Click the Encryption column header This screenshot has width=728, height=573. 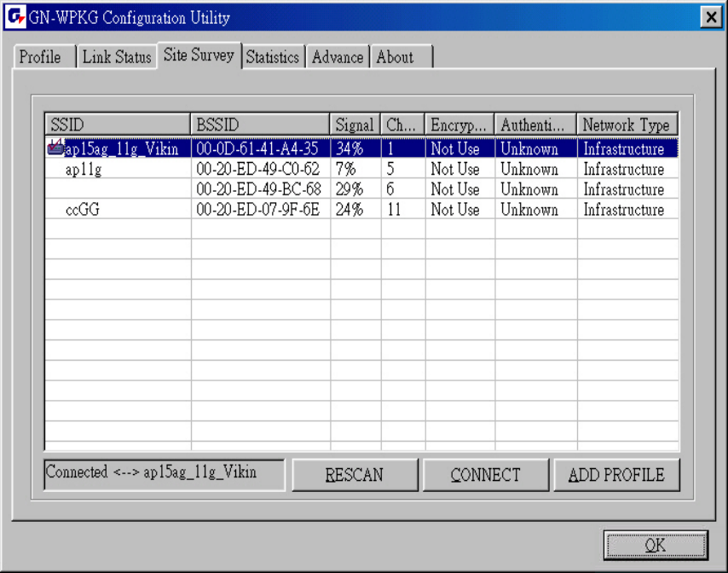tap(459, 124)
